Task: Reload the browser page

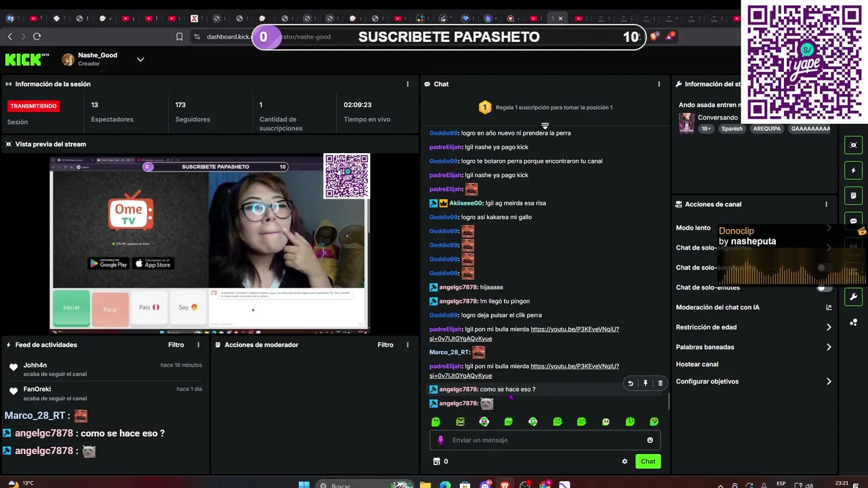Action: pos(37,37)
